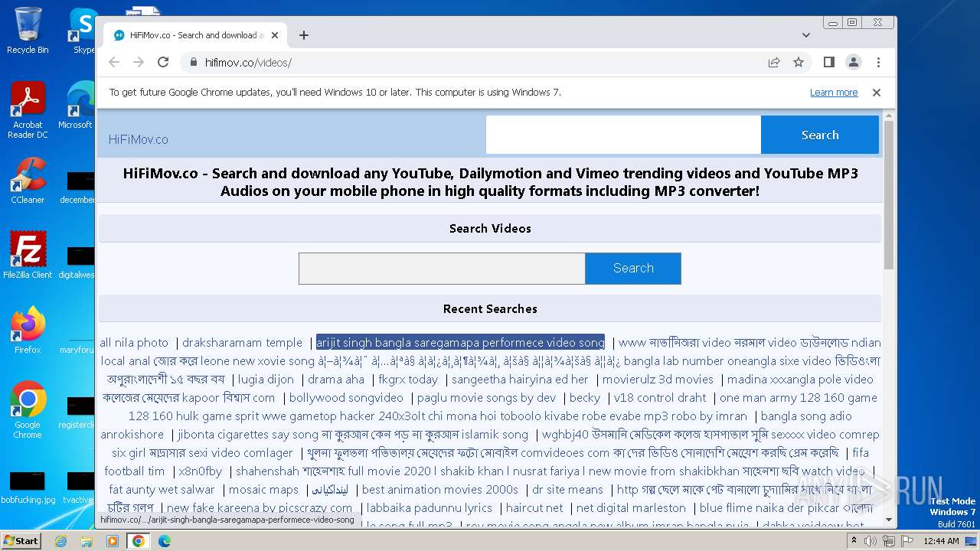Open Chrome three-dot menu

(878, 62)
